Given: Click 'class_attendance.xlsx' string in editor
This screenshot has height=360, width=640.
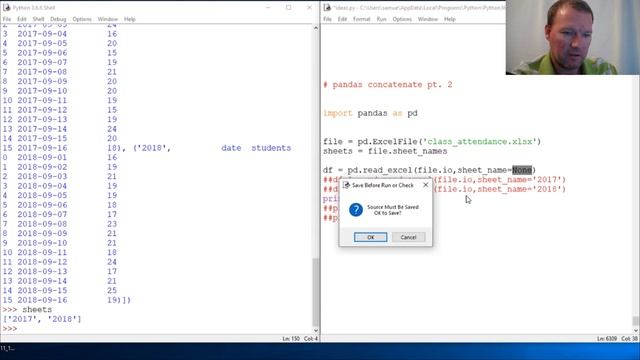Looking at the screenshot, I should coord(480,142).
